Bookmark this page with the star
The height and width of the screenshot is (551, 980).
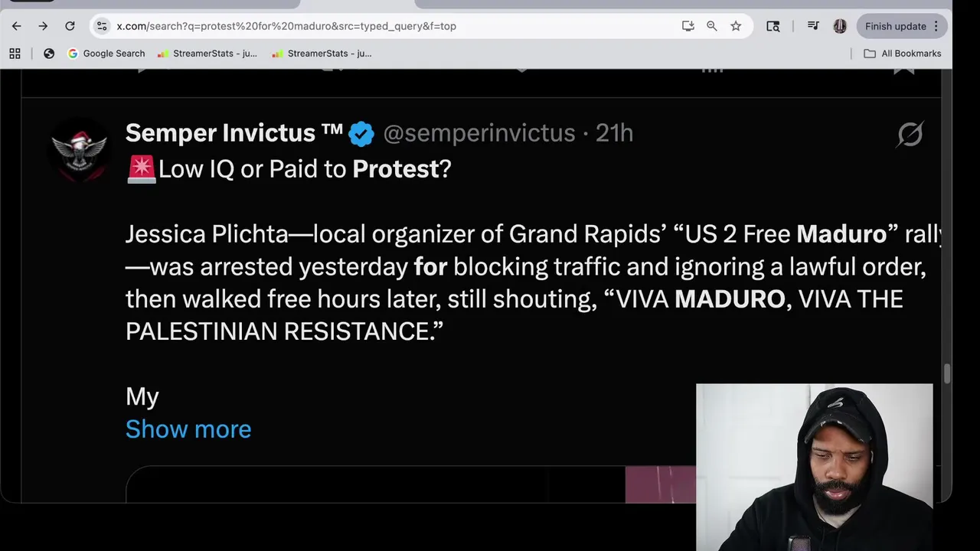point(736,26)
